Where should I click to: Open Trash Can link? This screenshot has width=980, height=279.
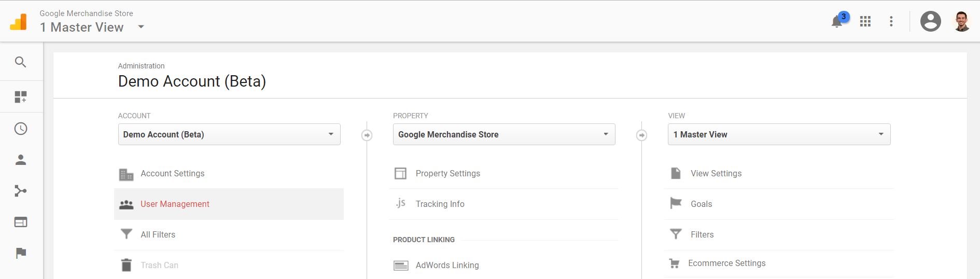click(159, 266)
